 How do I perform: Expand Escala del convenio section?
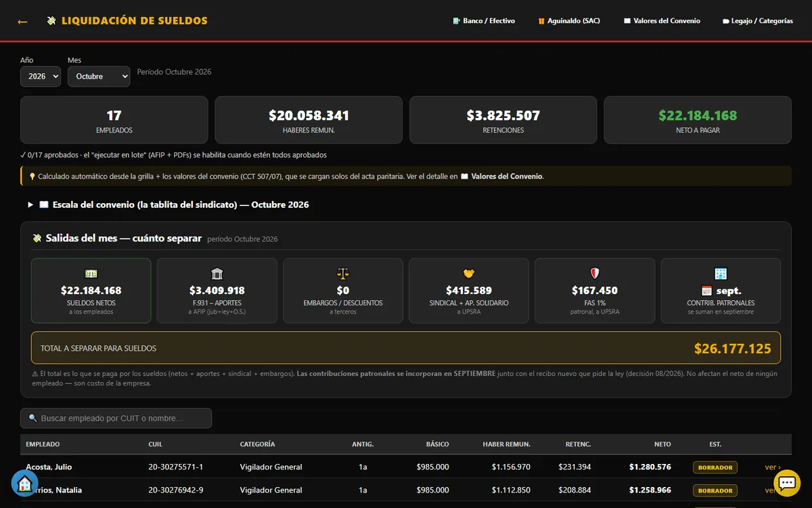coord(168,205)
